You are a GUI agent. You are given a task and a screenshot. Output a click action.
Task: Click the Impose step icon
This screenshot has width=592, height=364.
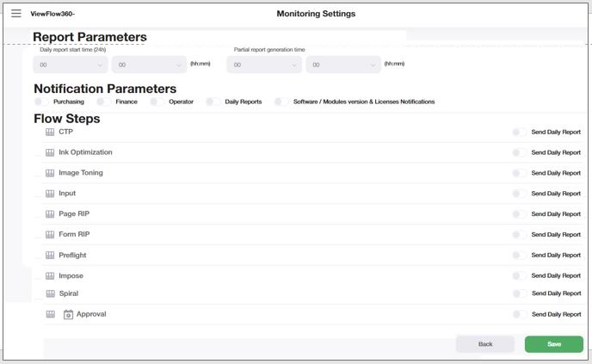click(50, 276)
